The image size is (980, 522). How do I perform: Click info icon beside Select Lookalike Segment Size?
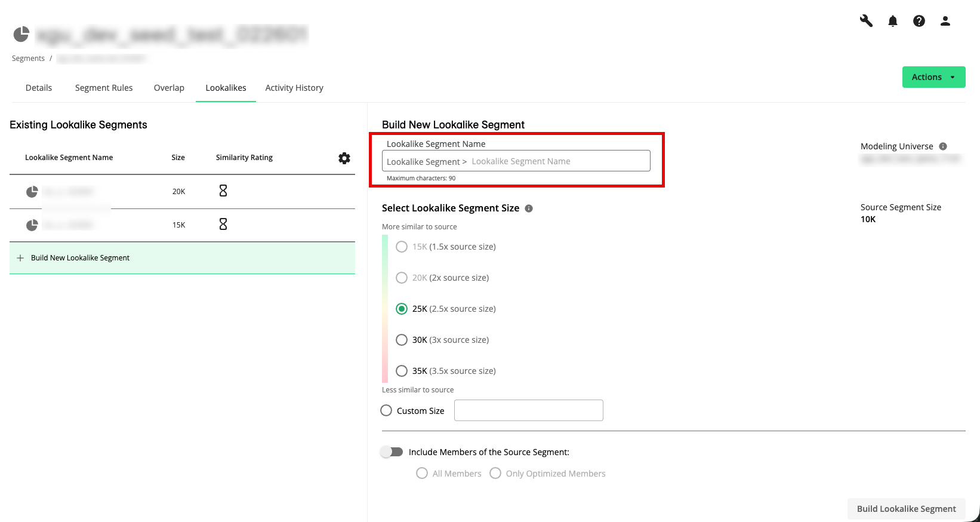click(x=529, y=208)
